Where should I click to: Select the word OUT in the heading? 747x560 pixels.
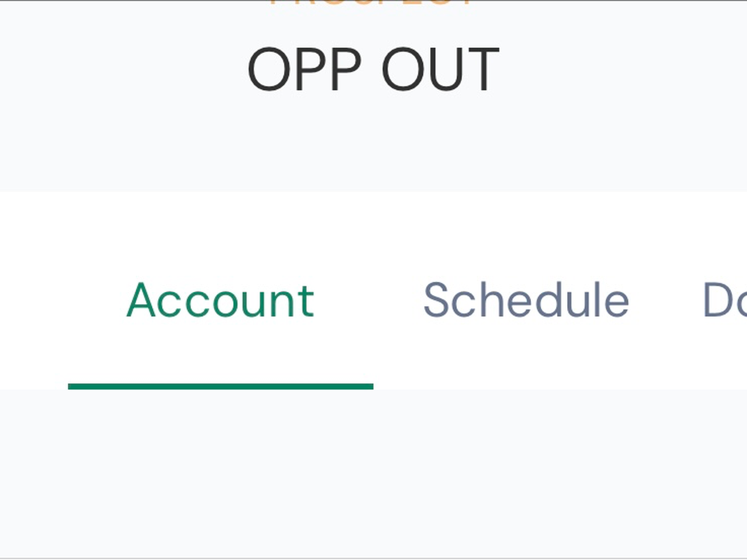[x=440, y=70]
